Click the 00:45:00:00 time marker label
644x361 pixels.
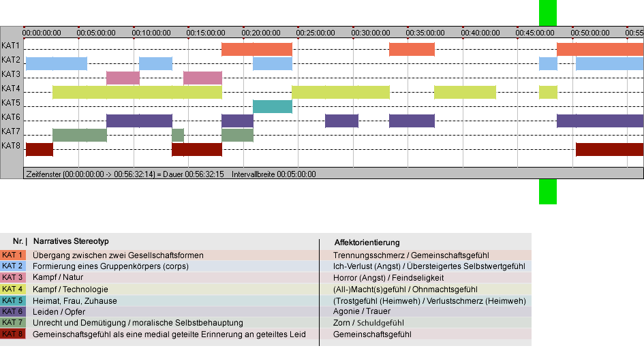(x=535, y=33)
